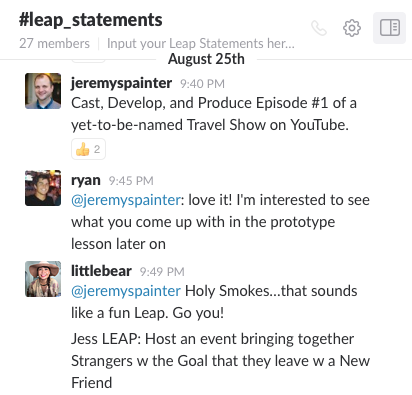Open channel settings gear icon
This screenshot has width=412, height=395.
coord(352,28)
